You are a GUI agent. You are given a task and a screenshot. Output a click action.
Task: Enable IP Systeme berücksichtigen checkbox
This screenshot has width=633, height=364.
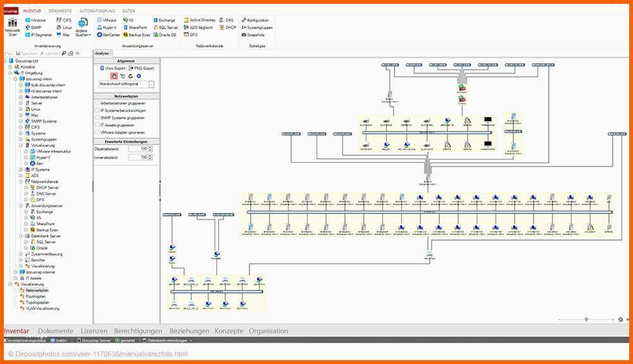click(x=97, y=111)
